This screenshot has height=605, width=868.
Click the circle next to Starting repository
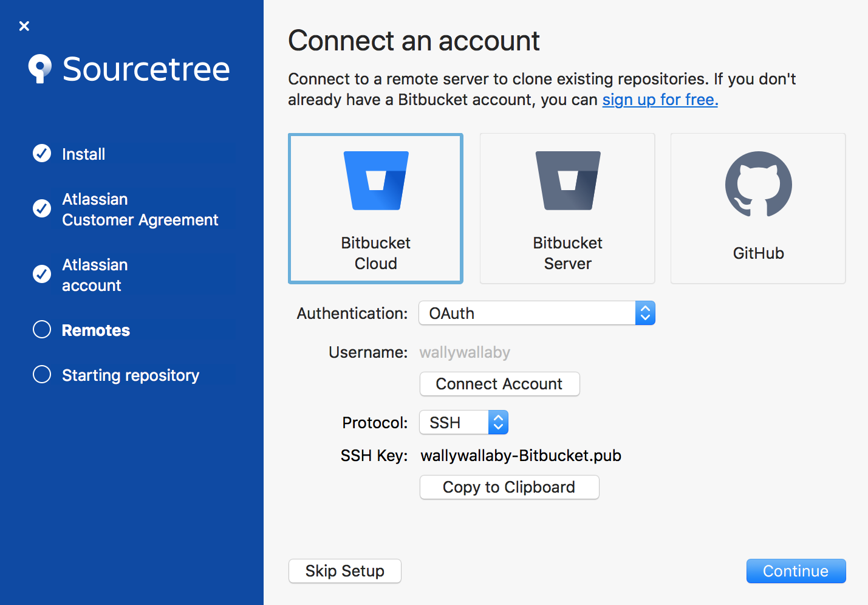(x=41, y=374)
